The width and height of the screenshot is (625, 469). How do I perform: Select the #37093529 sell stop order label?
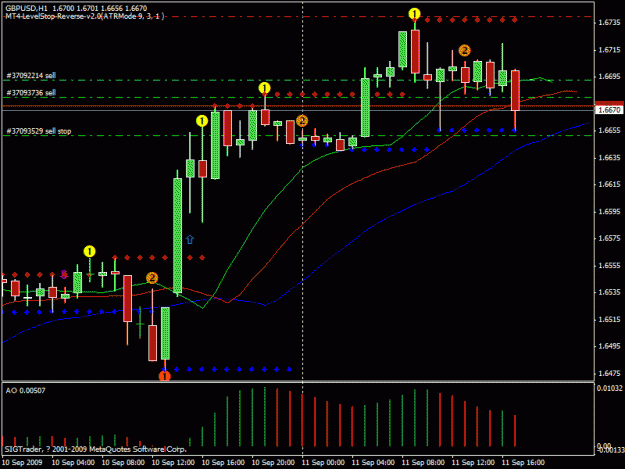pos(39,131)
